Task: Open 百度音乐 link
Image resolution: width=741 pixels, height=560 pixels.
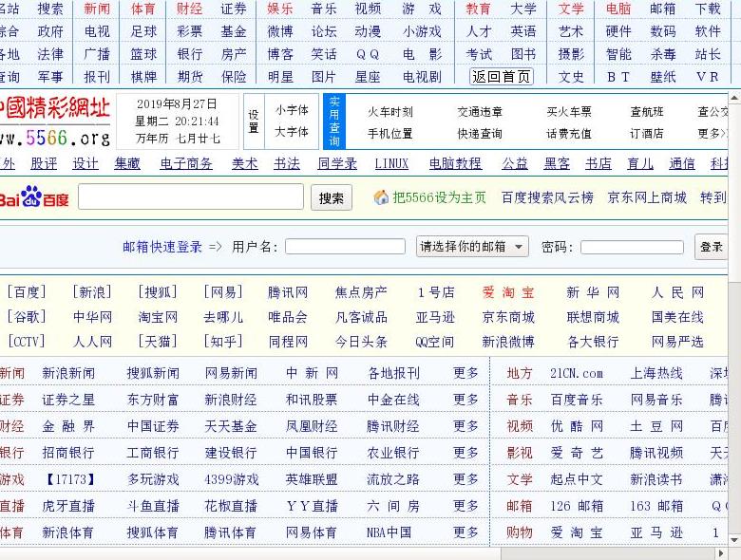Action: (577, 401)
